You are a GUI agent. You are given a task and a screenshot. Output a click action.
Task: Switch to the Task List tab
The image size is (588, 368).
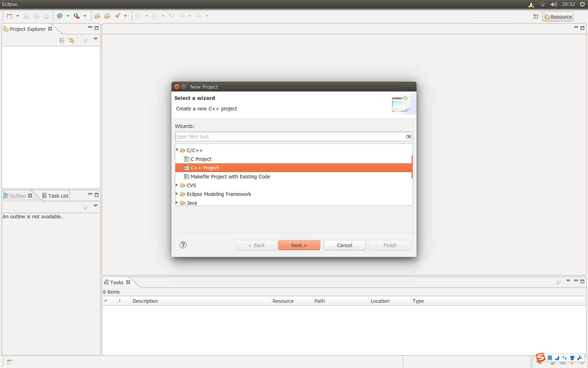tap(55, 196)
